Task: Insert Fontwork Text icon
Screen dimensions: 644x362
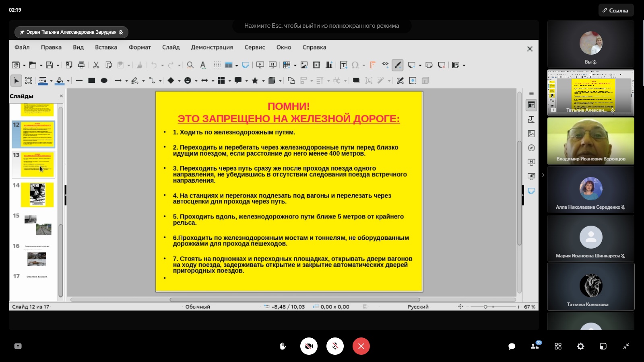Action: [373, 65]
